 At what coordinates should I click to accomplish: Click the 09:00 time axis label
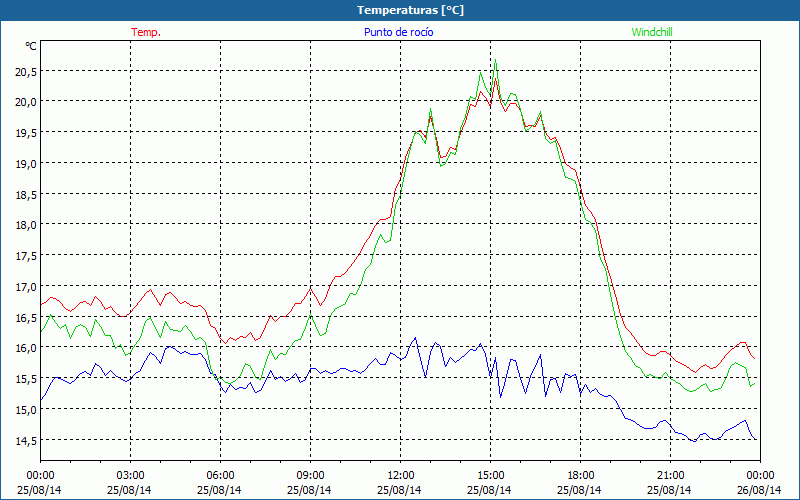pos(310,476)
